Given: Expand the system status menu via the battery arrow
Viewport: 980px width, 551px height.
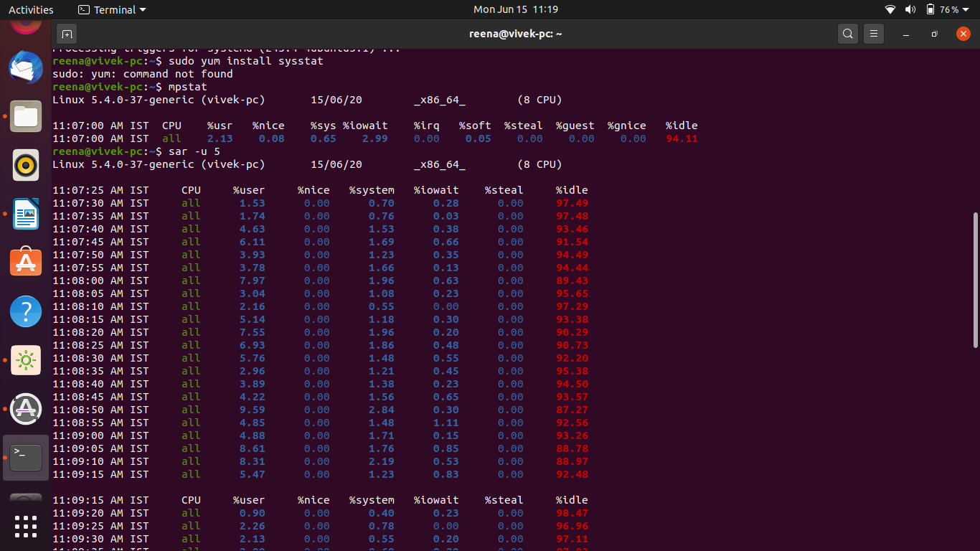Looking at the screenshot, I should click(964, 9).
